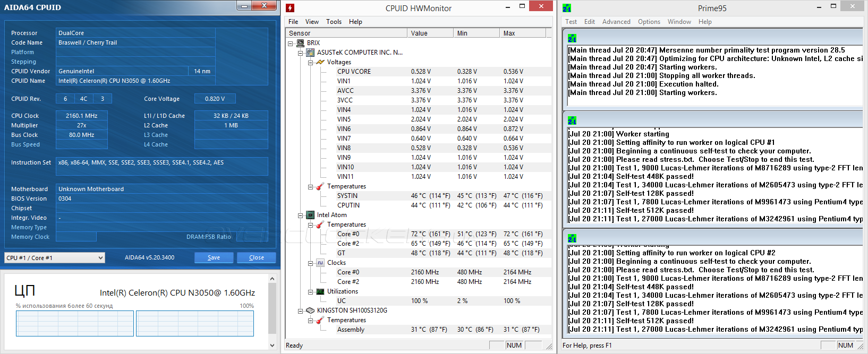Click the Main thread window icon in Prime95

(572, 39)
